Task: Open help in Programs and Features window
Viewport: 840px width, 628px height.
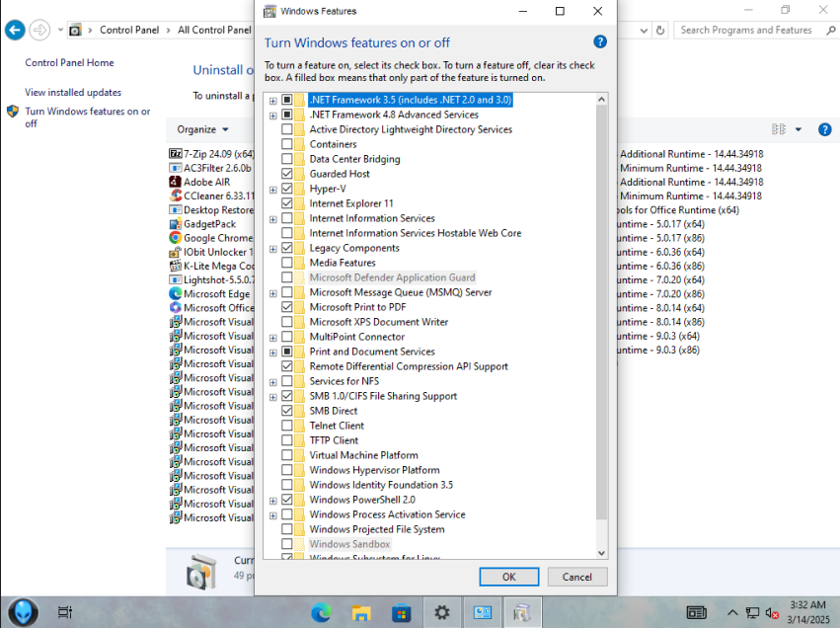Action: pyautogui.click(x=825, y=129)
